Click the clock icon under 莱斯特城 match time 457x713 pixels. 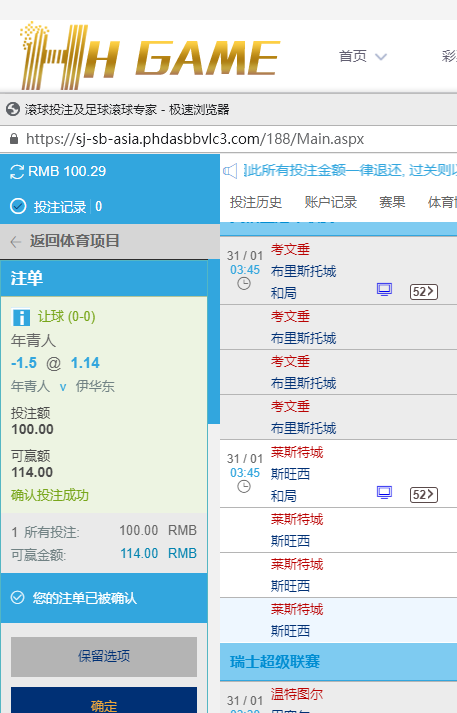point(244,487)
